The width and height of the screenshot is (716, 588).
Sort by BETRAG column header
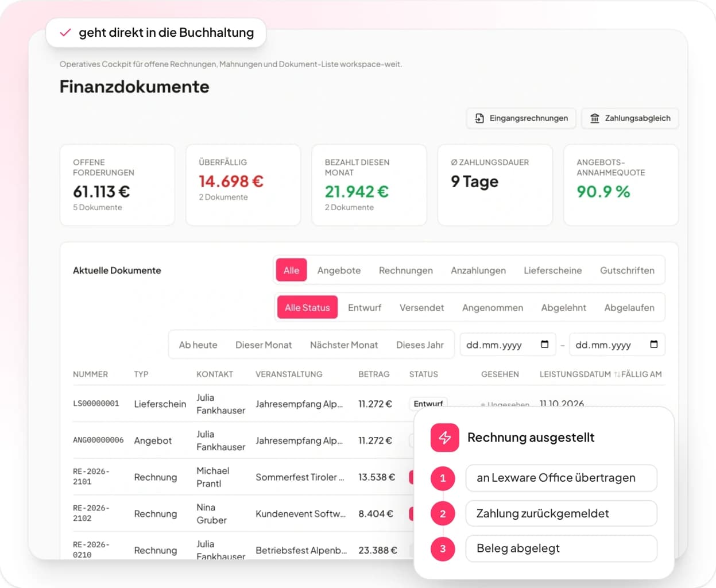374,374
